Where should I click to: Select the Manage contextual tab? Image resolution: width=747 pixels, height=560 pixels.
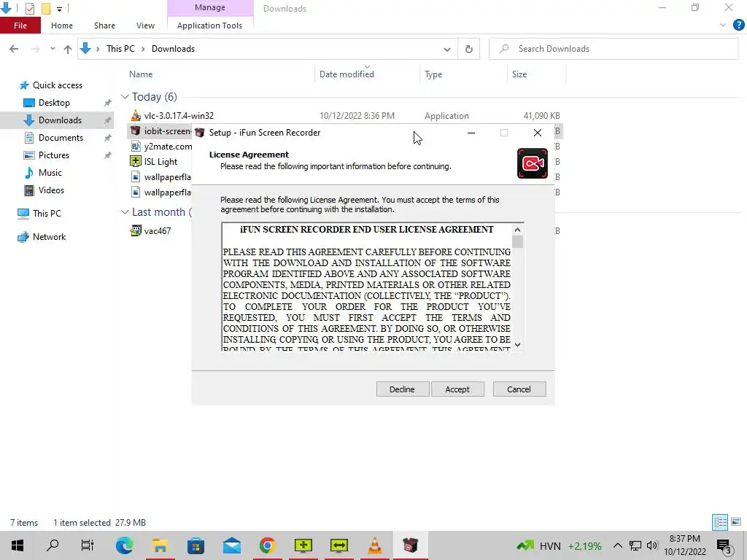coord(209,7)
